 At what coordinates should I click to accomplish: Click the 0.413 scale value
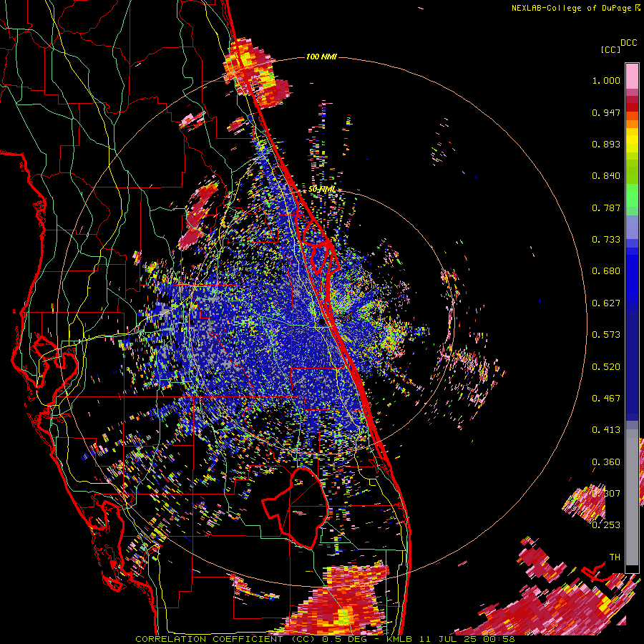pos(606,430)
